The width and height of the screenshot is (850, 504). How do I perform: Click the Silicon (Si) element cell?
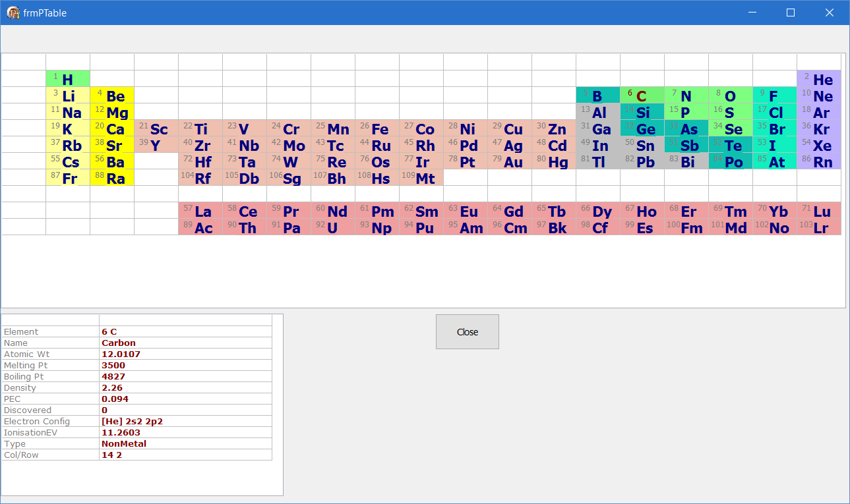click(642, 112)
